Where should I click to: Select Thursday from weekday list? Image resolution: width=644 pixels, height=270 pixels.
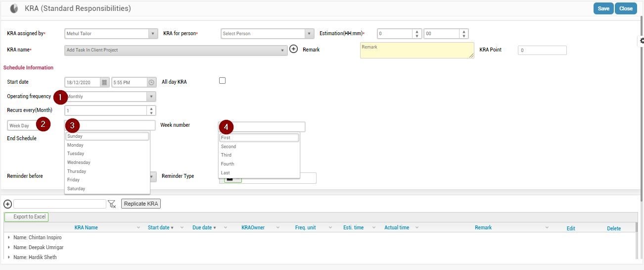[x=107, y=171]
